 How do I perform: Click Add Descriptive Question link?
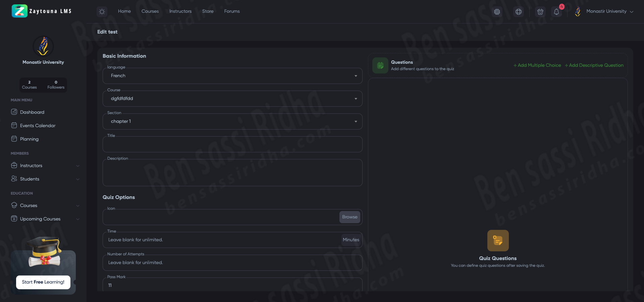coord(594,65)
